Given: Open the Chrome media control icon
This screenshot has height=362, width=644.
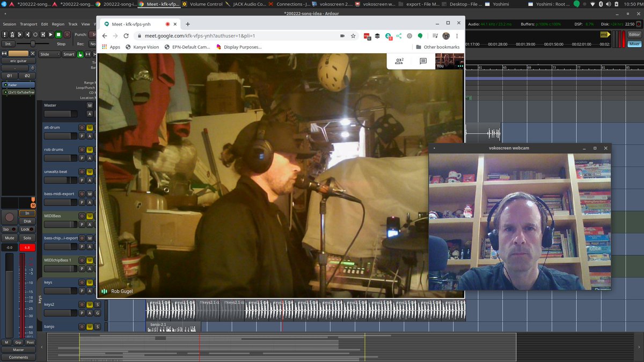Looking at the screenshot, I should pos(435,36).
